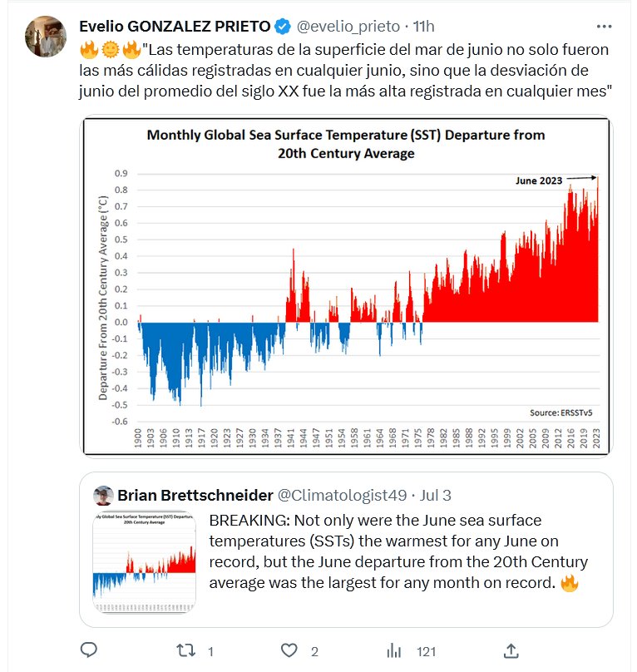Click the like count of 2
The image size is (637, 672).
314,651
